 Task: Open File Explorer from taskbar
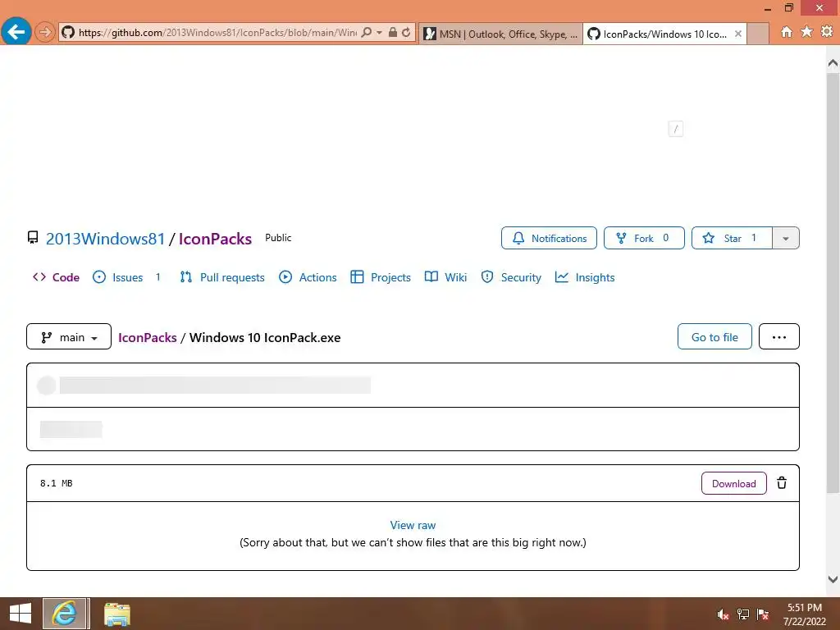(116, 614)
